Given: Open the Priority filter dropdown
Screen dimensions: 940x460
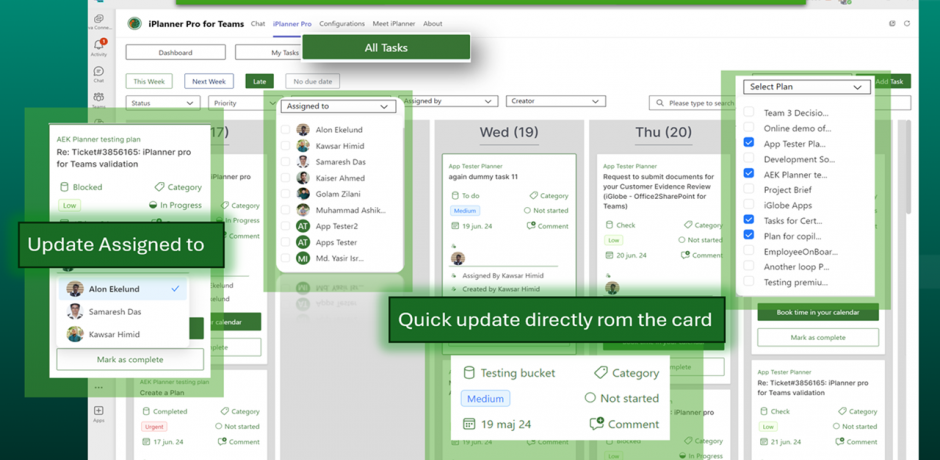Looking at the screenshot, I should tap(245, 103).
